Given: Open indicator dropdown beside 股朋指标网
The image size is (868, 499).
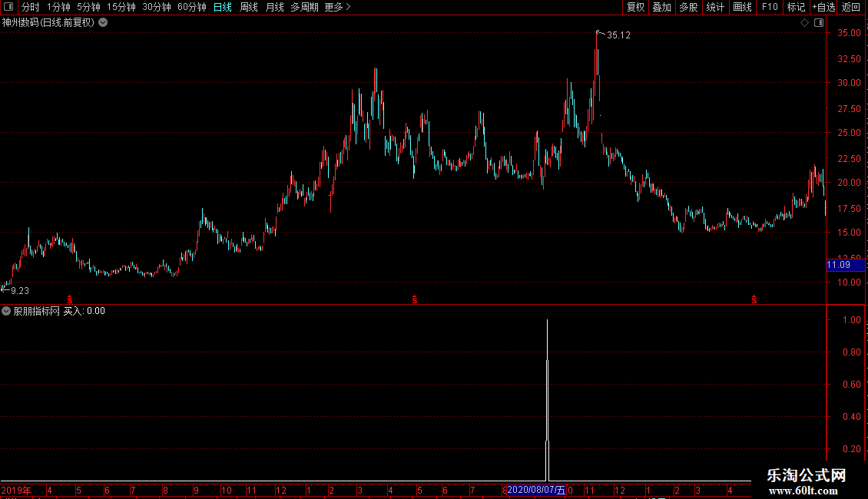Looking at the screenshot, I should click(x=6, y=311).
